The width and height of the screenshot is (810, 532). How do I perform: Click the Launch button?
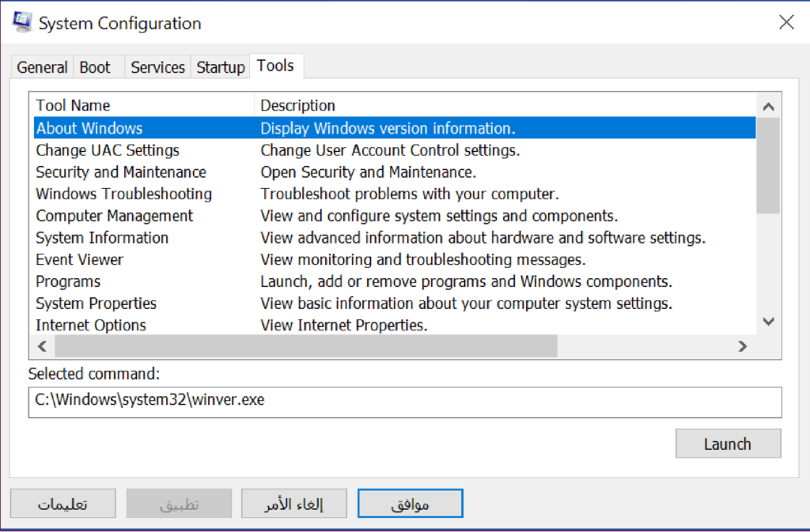point(728,443)
